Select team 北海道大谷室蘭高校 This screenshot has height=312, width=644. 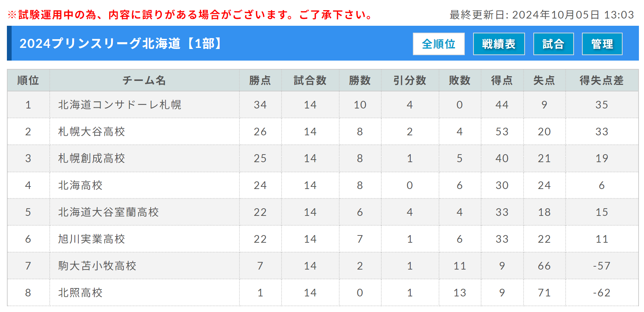coord(108,212)
